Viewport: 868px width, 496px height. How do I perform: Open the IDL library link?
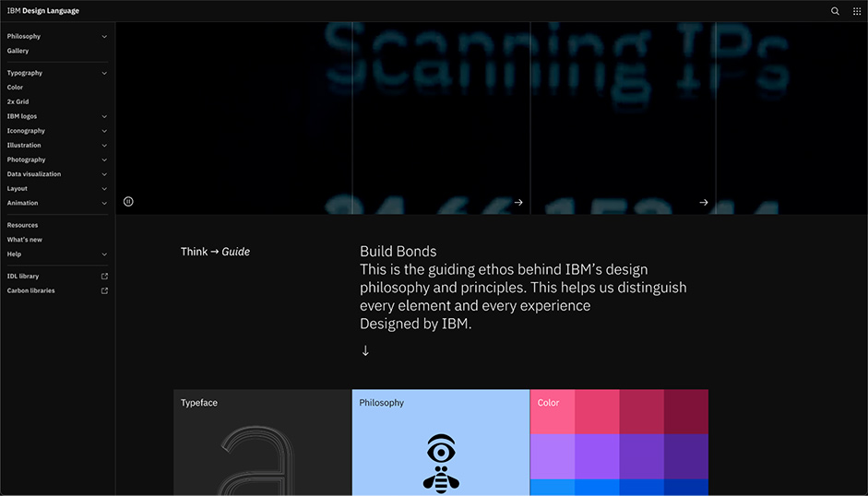pos(23,277)
